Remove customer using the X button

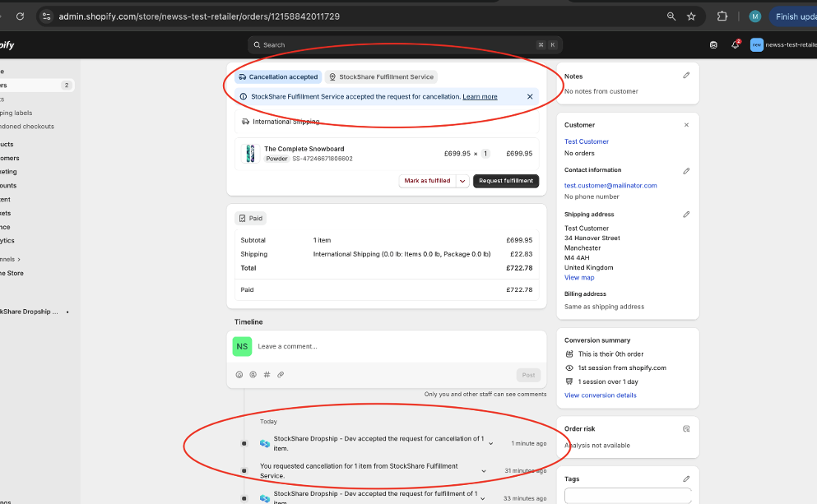pyautogui.click(x=686, y=125)
